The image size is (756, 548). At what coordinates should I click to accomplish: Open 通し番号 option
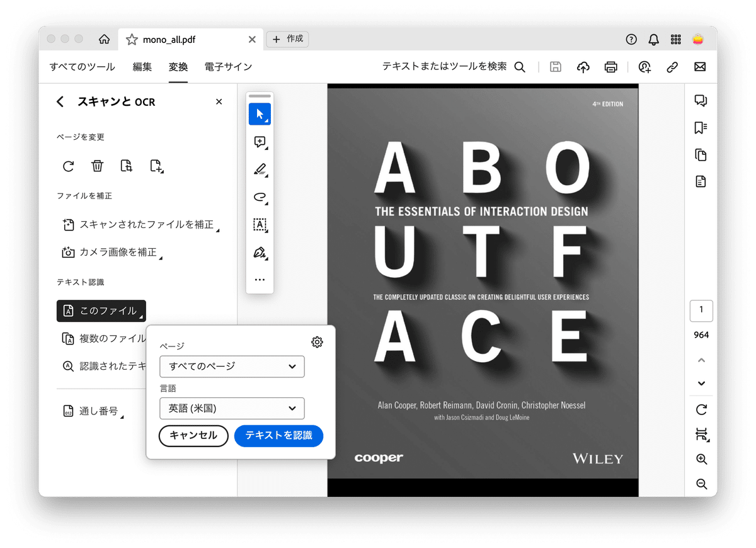point(92,411)
